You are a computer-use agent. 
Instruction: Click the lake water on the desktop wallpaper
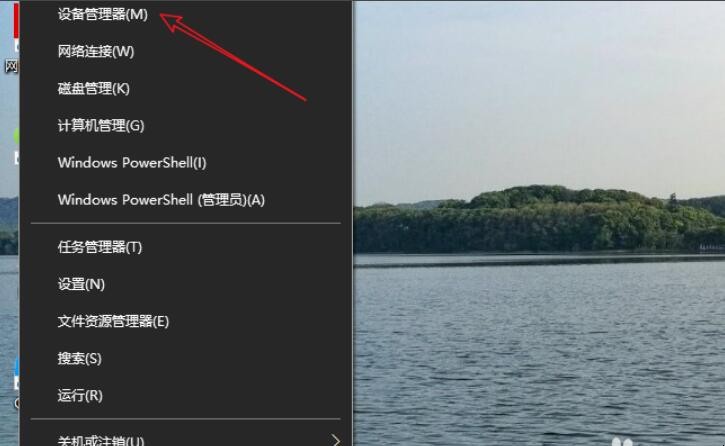(539, 351)
